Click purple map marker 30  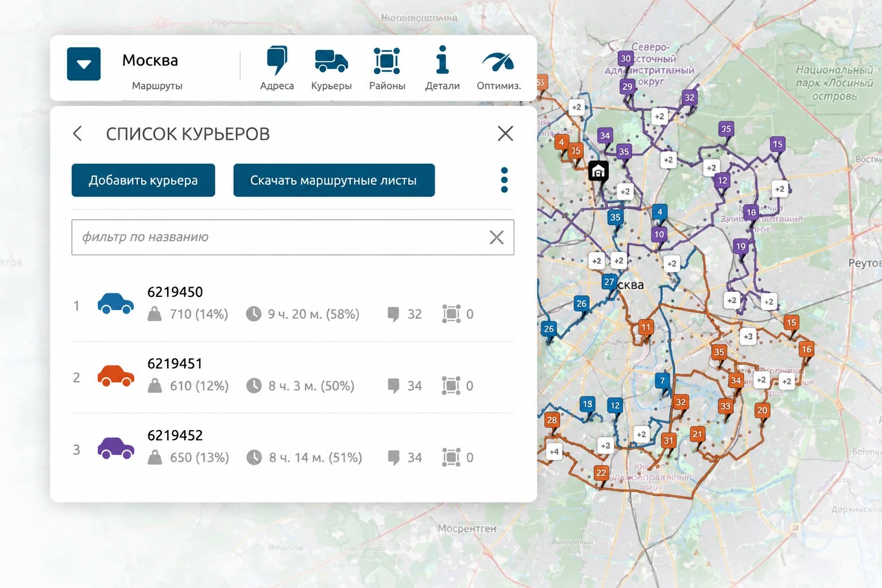click(625, 59)
